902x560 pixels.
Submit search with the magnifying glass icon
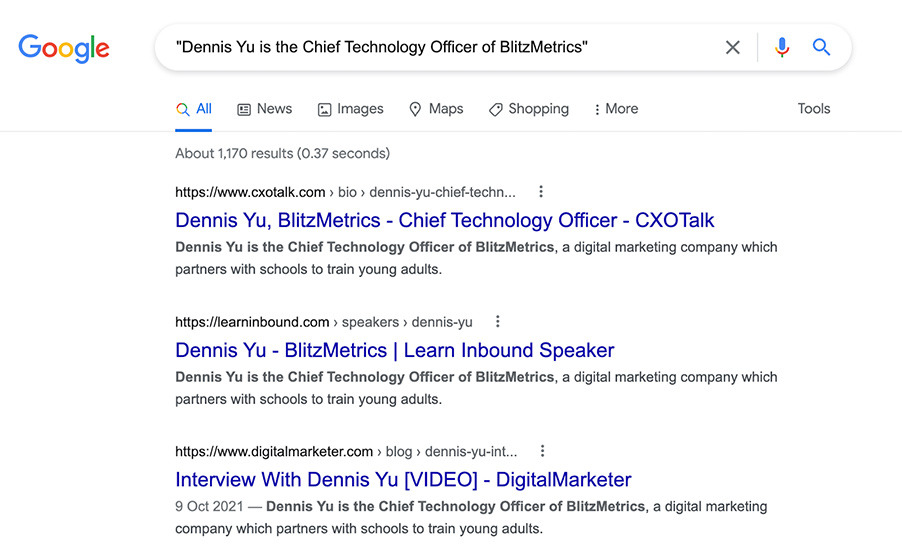pos(821,47)
